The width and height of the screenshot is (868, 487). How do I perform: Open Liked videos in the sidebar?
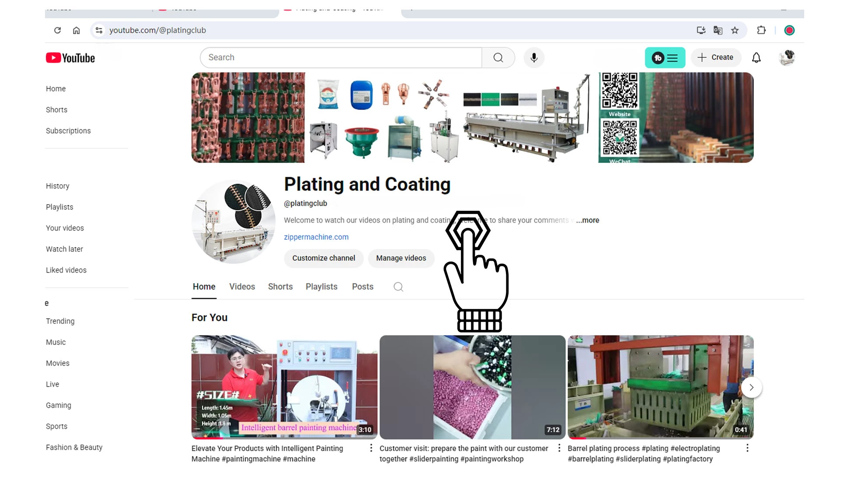(x=66, y=270)
